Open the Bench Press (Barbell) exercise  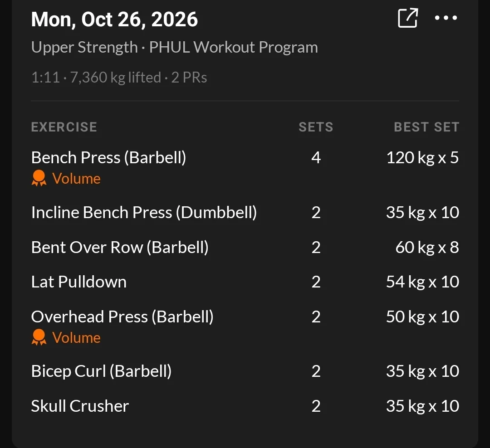point(108,157)
